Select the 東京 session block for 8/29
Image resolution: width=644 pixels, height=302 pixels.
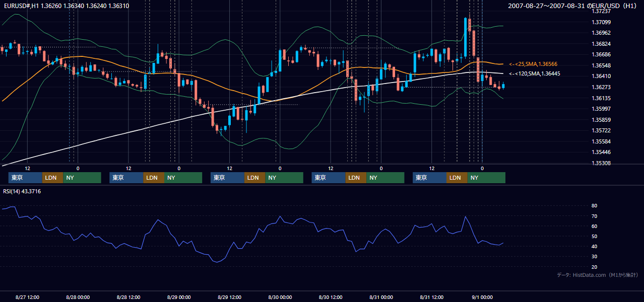click(227, 178)
